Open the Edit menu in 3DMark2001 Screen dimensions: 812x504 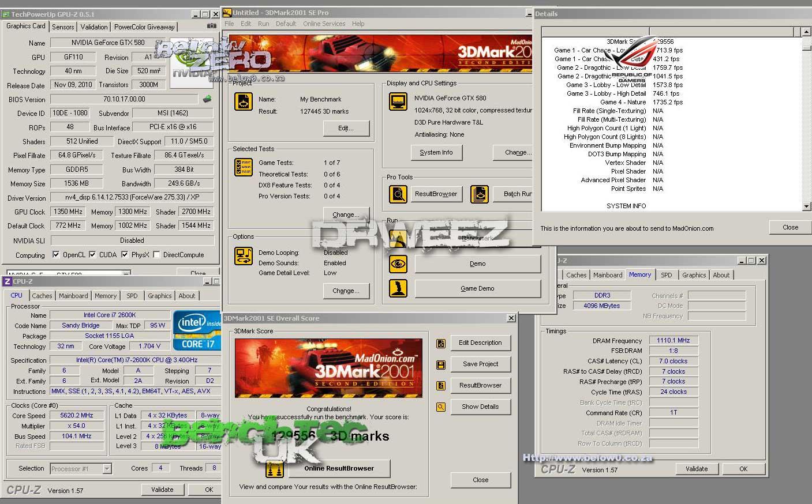click(x=246, y=24)
